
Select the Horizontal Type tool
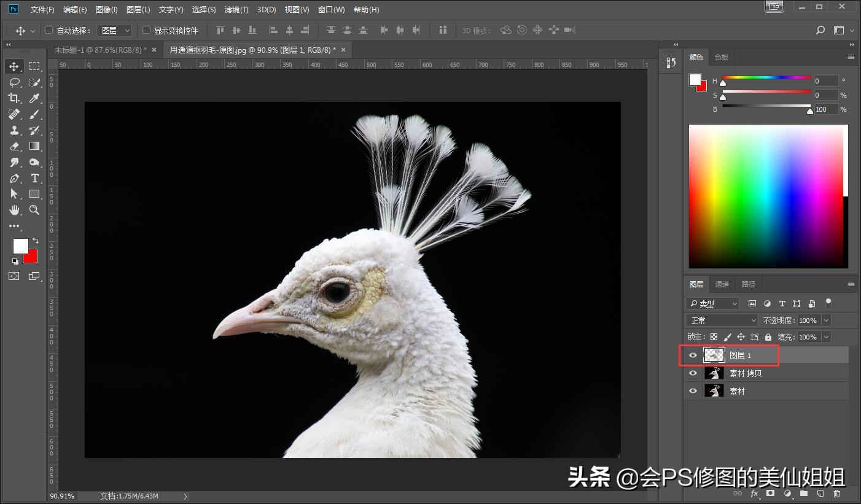tap(34, 178)
